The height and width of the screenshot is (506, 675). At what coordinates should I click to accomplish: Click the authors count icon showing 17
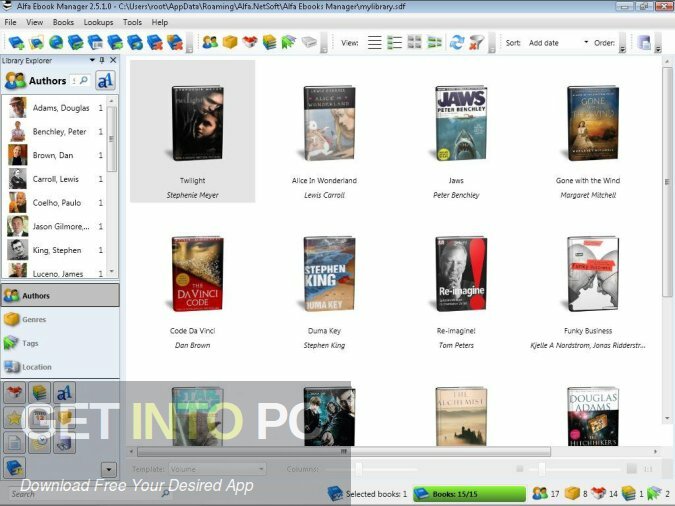coord(540,494)
